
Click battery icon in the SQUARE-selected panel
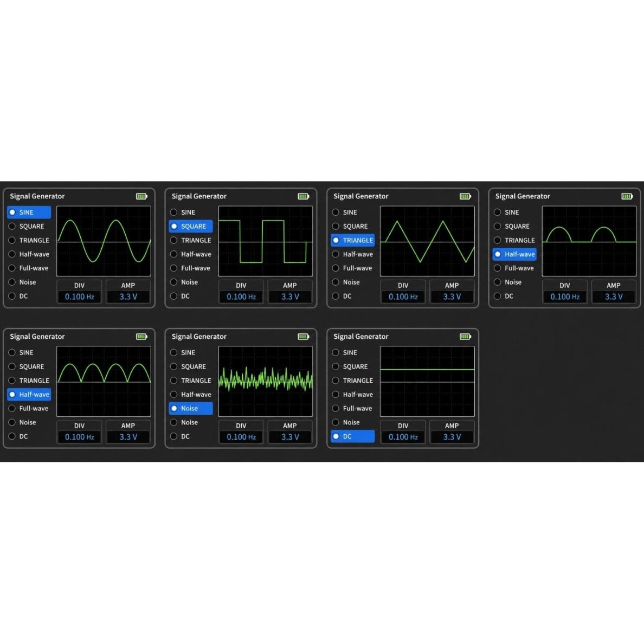304,196
